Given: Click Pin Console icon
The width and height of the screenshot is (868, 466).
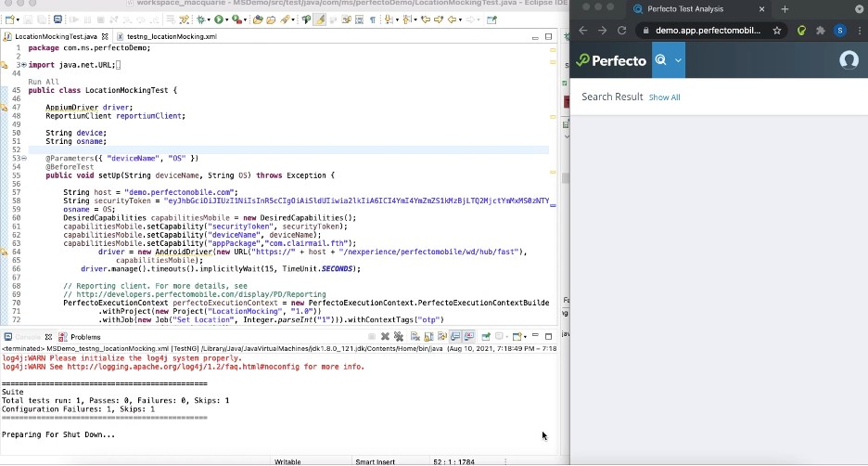Looking at the screenshot, I should point(486,336).
